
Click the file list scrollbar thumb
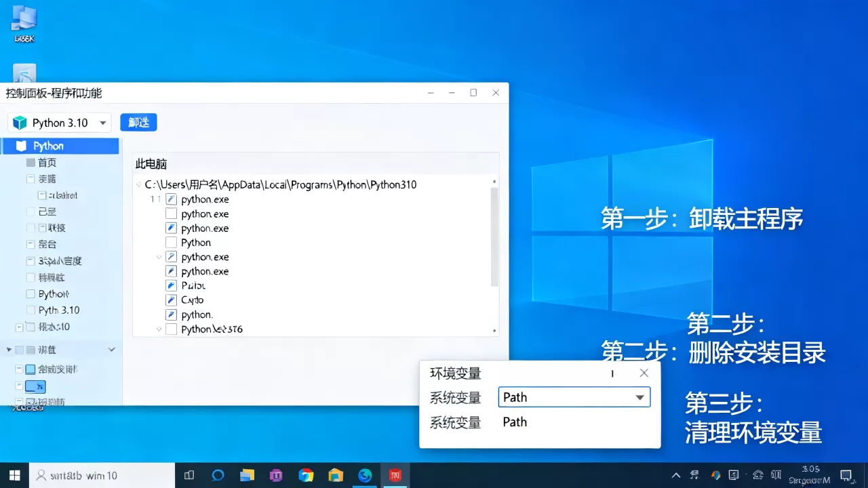[x=494, y=237]
